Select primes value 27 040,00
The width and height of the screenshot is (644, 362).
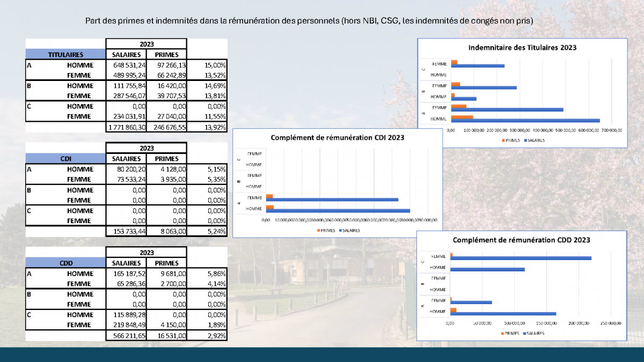[171, 116]
